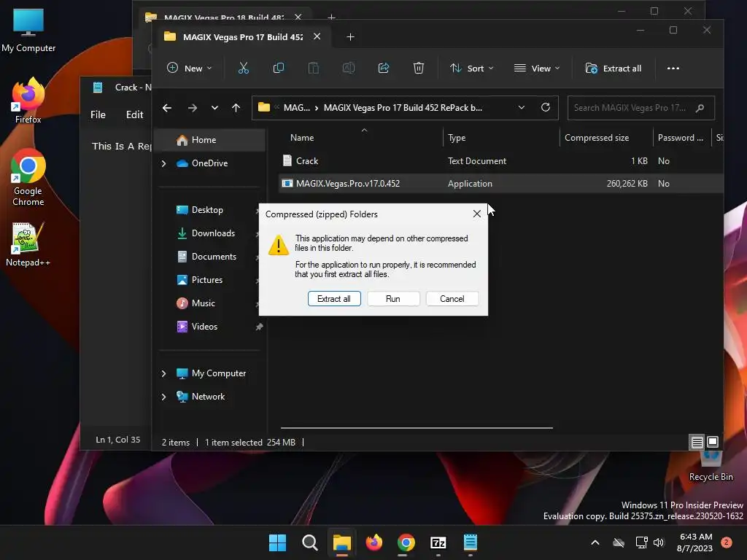Click the Paste icon in Explorer toolbar

coord(314,68)
